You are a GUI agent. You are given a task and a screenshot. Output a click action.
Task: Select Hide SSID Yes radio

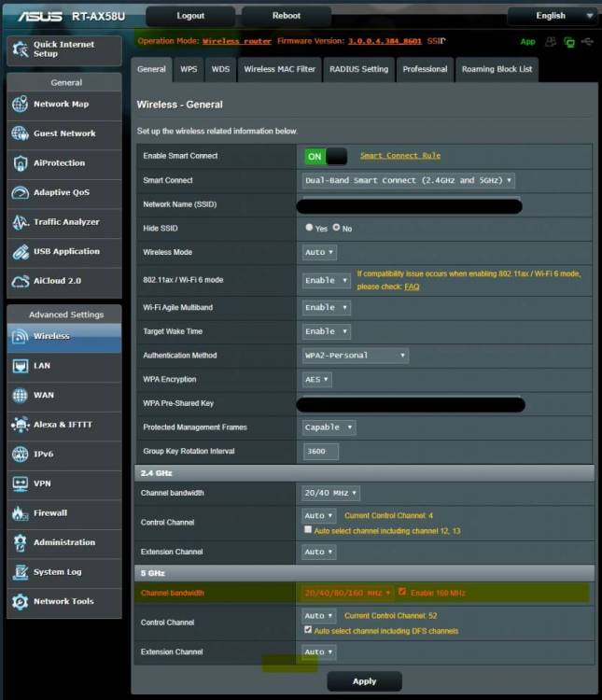(x=309, y=227)
